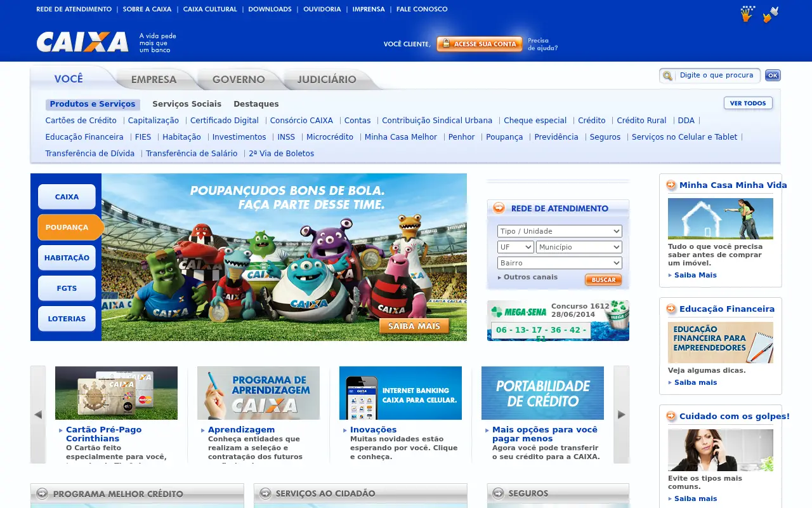This screenshot has height=508, width=812.
Task: Open Downloads top link
Action: pos(270,9)
